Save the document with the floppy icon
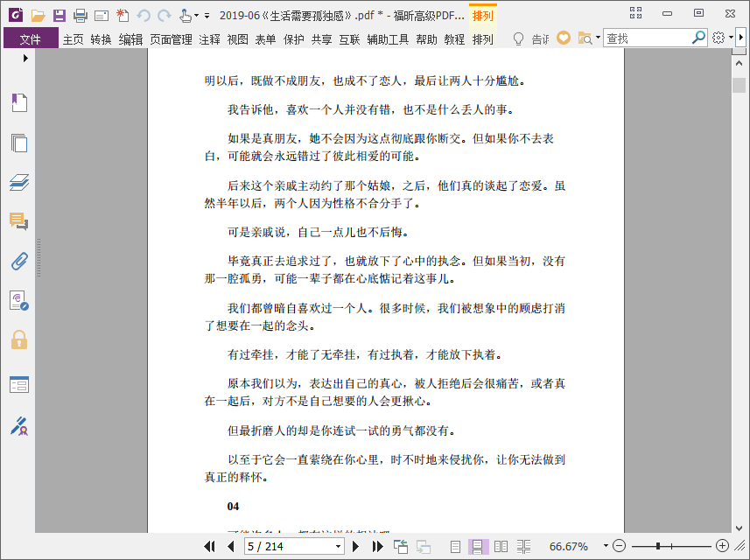The image size is (750, 560). (60, 15)
